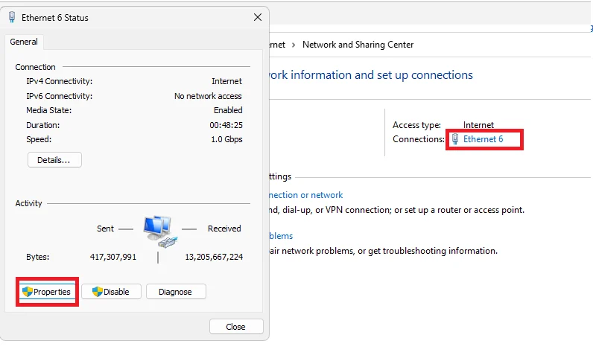The width and height of the screenshot is (593, 364).
Task: Click the shield icon on Properties button
Action: (28, 292)
